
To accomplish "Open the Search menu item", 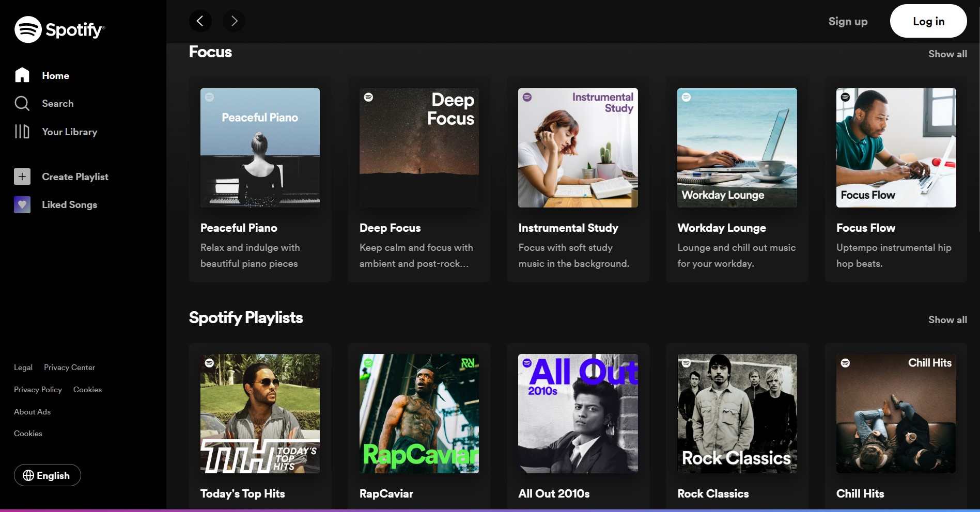I will (x=58, y=103).
